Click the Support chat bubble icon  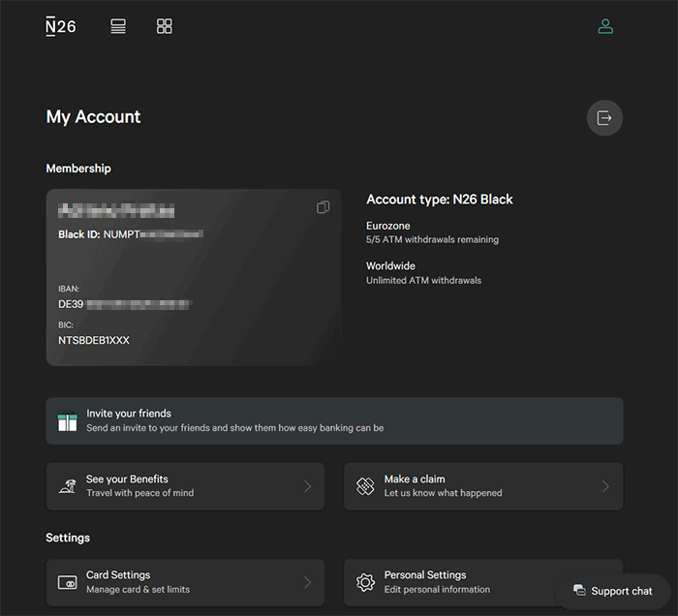(579, 590)
